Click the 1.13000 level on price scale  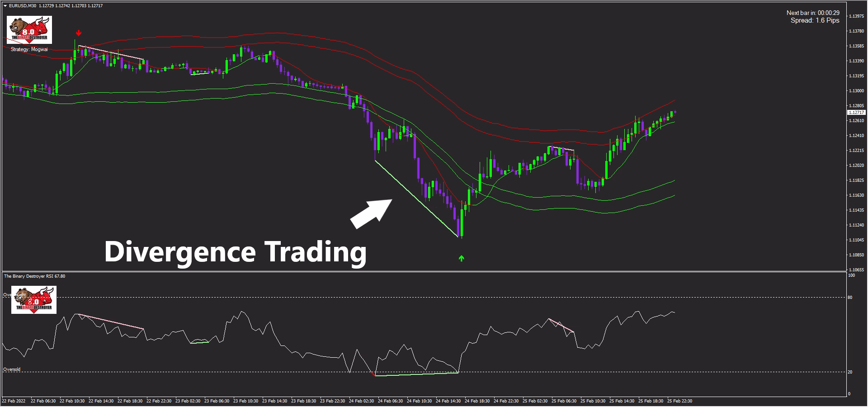[x=857, y=91]
